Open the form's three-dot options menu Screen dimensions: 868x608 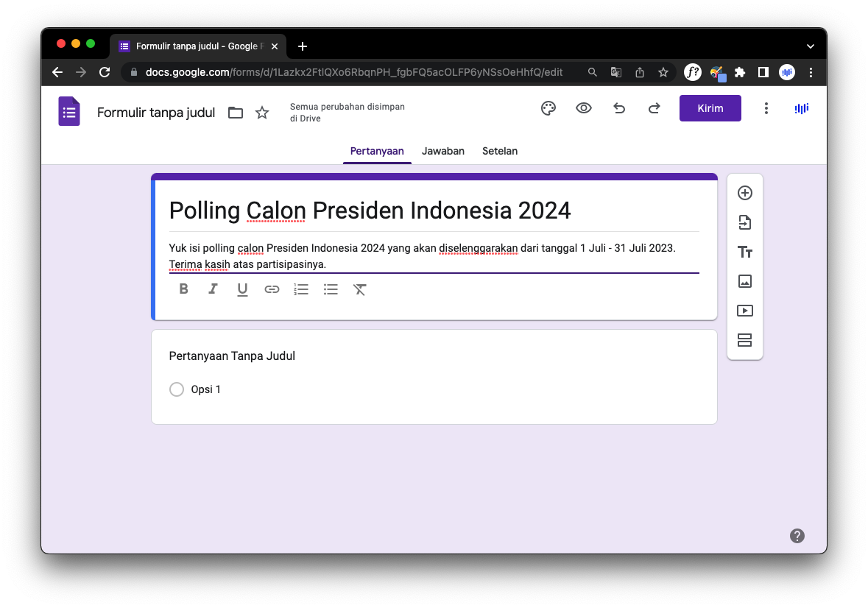[766, 108]
